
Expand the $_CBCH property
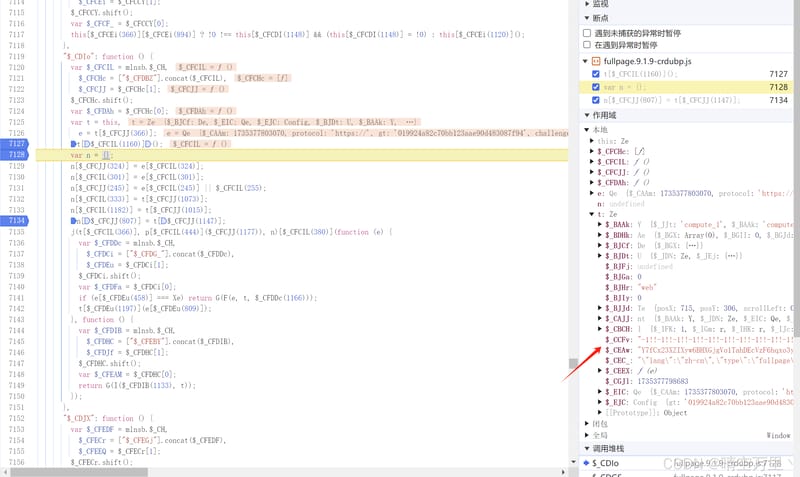point(600,329)
